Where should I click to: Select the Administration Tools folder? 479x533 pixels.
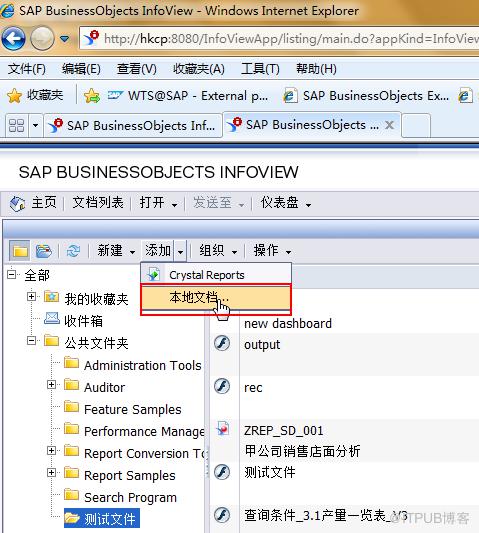tap(143, 365)
